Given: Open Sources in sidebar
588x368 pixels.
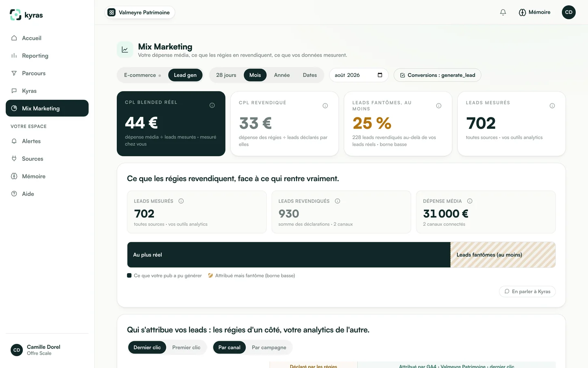Looking at the screenshot, I should click(x=47, y=159).
